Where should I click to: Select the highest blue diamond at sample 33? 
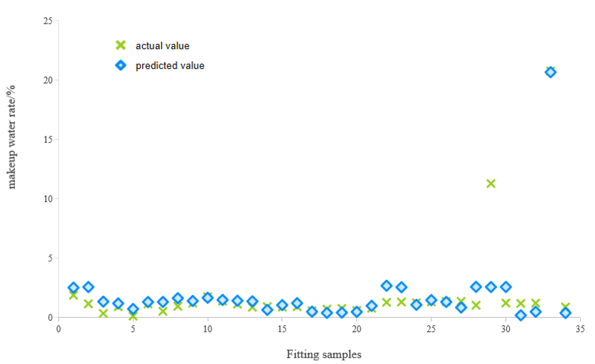coord(550,72)
